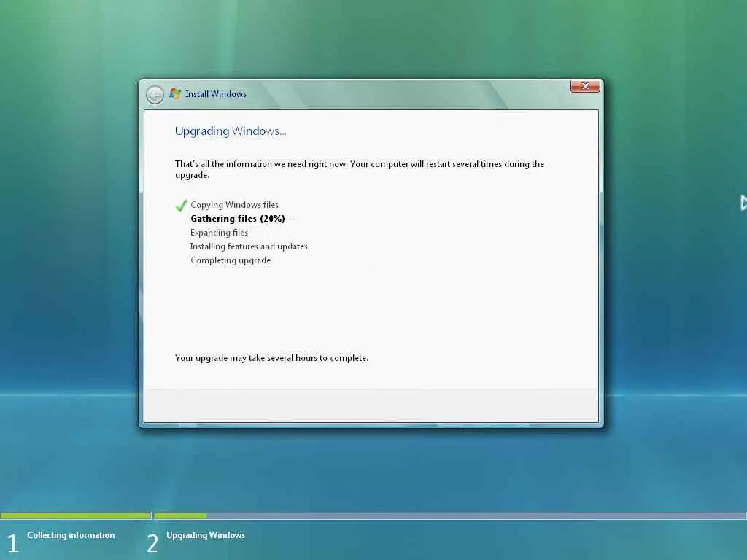
Task: Click the 'Collecting information' stage label
Action: 71,535
